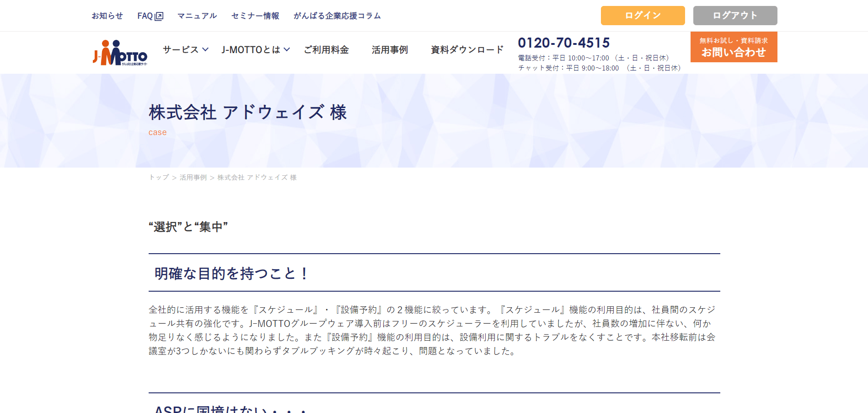The width and height of the screenshot is (868, 413).
Task: Open がんばる企業応援コラム link
Action: tap(337, 16)
